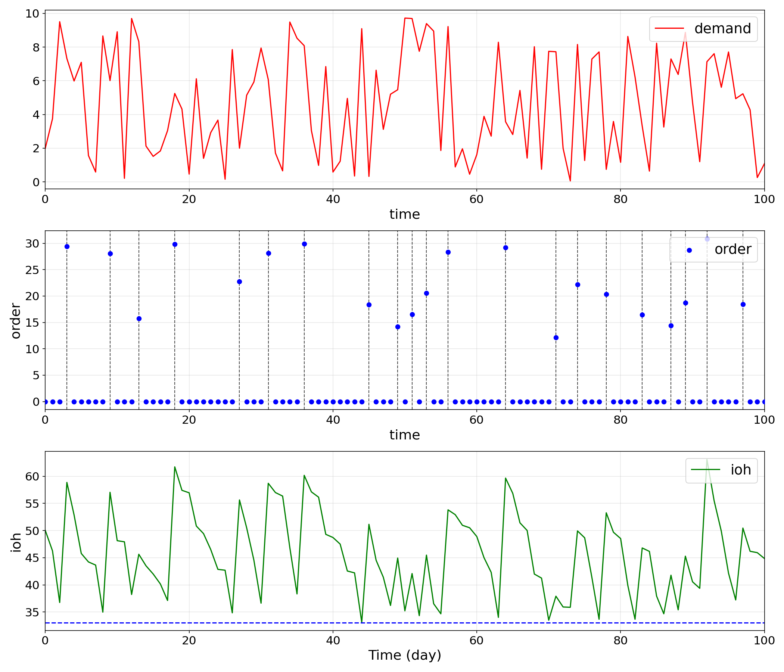Click the red line sample in demand legend

pos(669,28)
